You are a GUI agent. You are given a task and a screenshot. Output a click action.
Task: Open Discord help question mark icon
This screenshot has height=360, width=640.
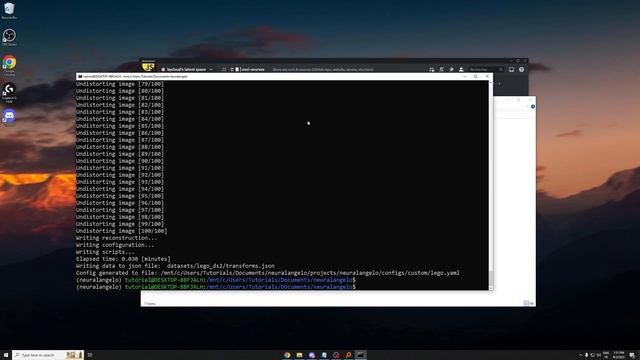521,69
